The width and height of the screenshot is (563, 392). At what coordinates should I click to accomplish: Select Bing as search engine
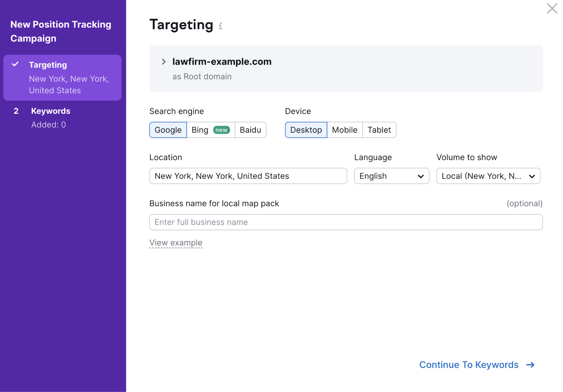tap(211, 130)
